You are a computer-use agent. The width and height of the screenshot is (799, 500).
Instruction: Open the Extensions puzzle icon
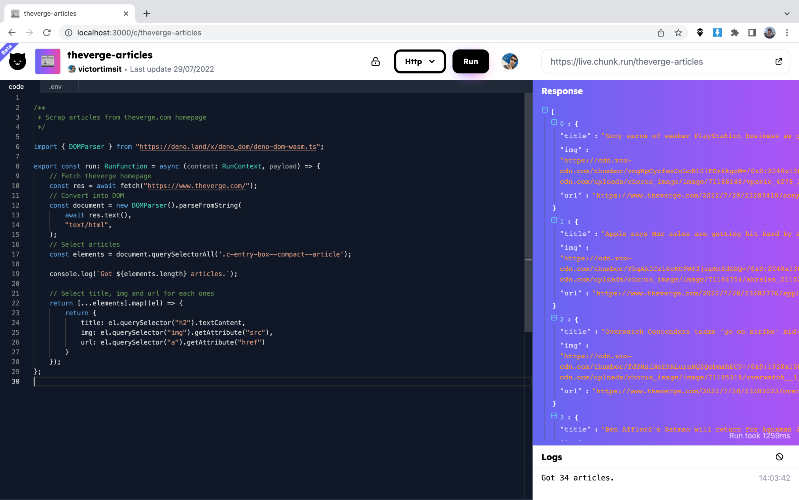pos(734,33)
